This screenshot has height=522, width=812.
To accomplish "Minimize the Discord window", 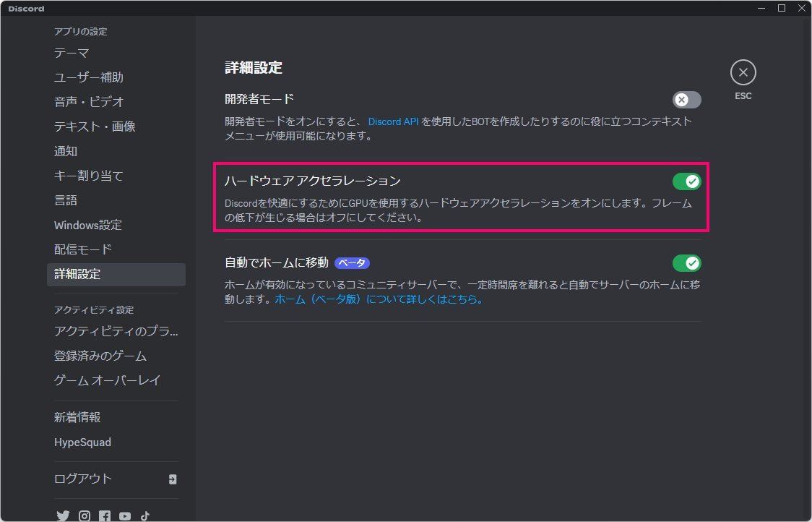I will tap(761, 8).
